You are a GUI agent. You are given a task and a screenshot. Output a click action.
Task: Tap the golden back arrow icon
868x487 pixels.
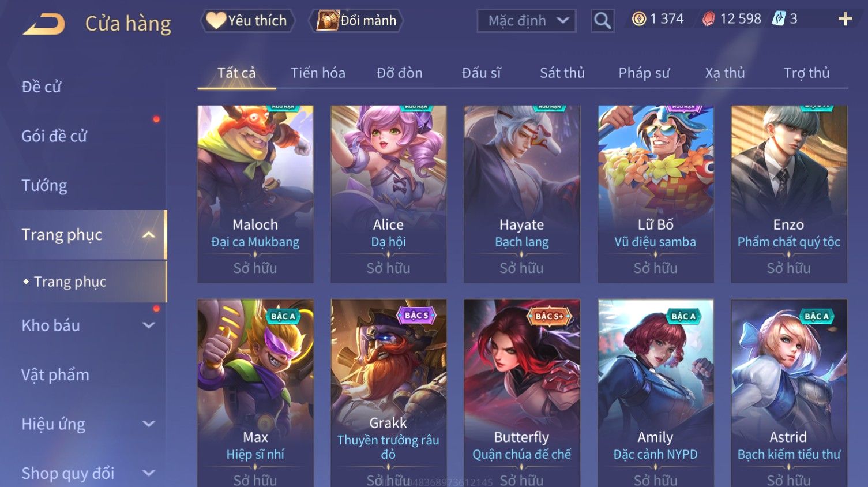[44, 24]
